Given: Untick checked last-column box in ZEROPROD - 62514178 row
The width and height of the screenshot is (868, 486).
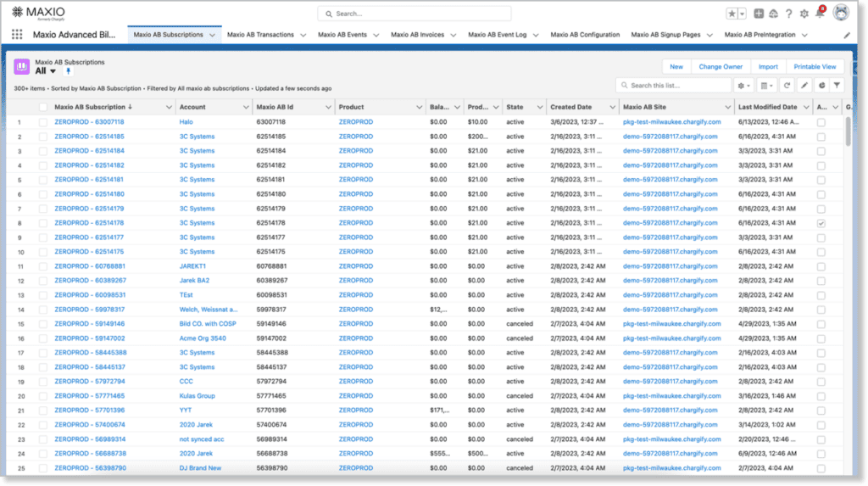Looking at the screenshot, I should pos(821,223).
